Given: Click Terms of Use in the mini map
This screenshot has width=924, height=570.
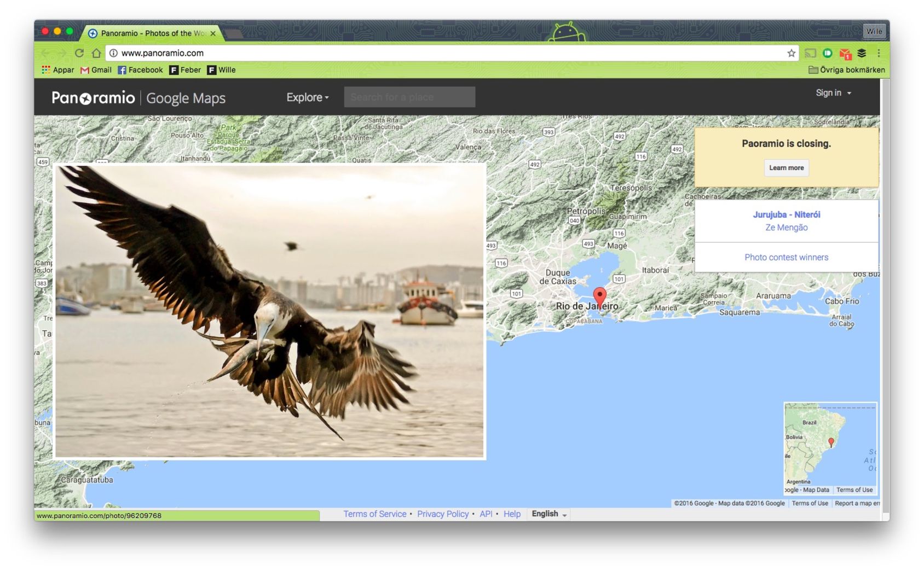Looking at the screenshot, I should 854,490.
